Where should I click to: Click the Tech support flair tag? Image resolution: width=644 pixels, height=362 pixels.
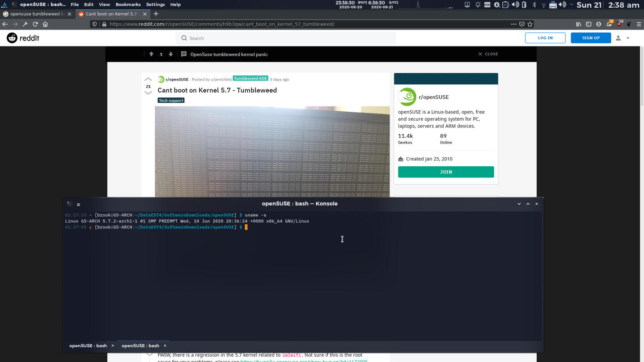171,101
